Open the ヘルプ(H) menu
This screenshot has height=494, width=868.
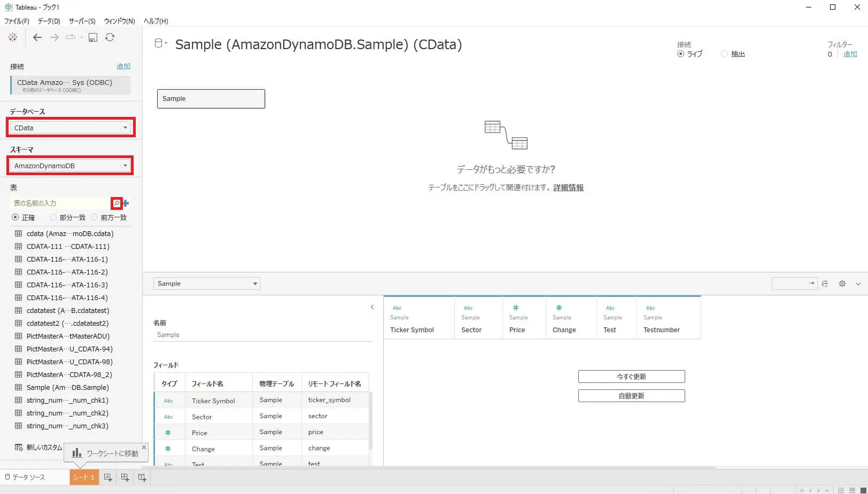click(156, 21)
